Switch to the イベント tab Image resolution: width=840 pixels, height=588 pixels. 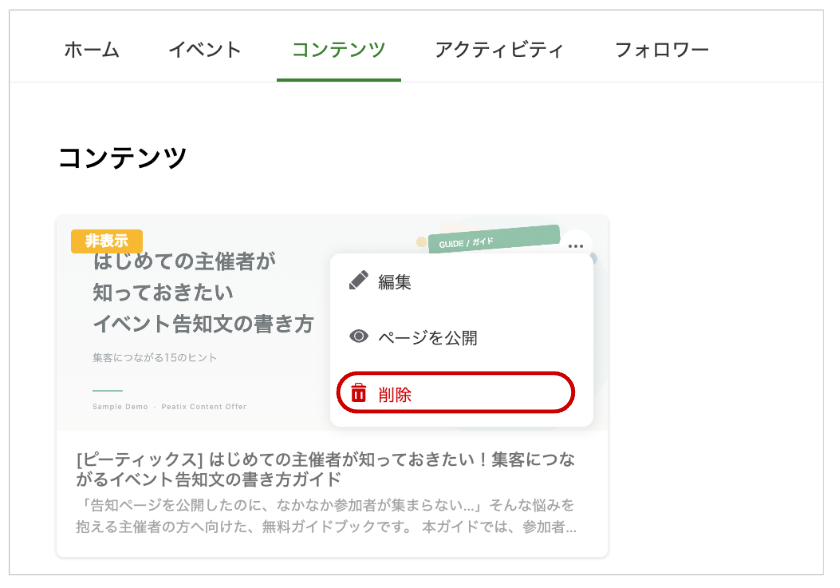click(x=205, y=50)
